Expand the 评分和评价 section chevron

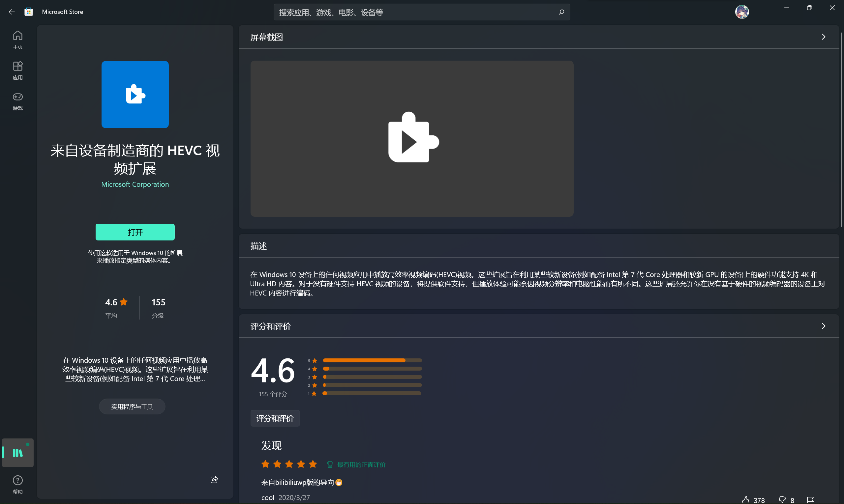(x=823, y=326)
